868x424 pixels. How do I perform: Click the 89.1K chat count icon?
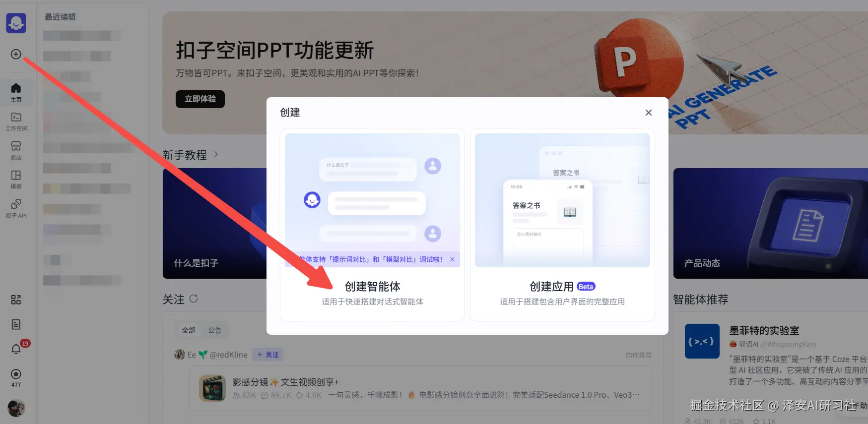pos(265,395)
